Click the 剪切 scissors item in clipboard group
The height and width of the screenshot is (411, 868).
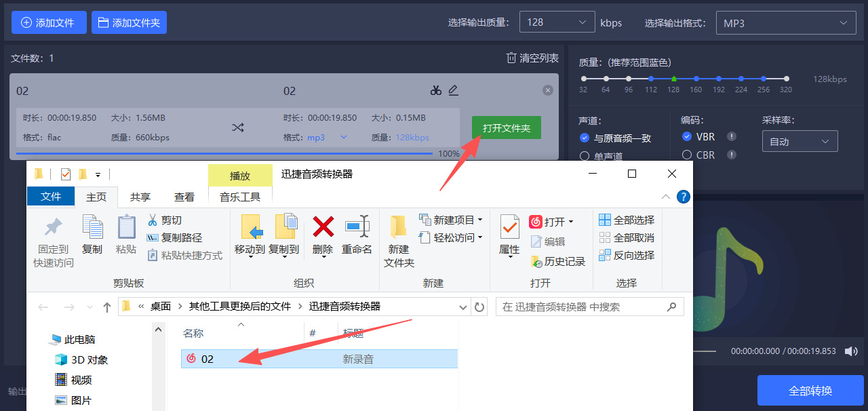[x=165, y=220]
